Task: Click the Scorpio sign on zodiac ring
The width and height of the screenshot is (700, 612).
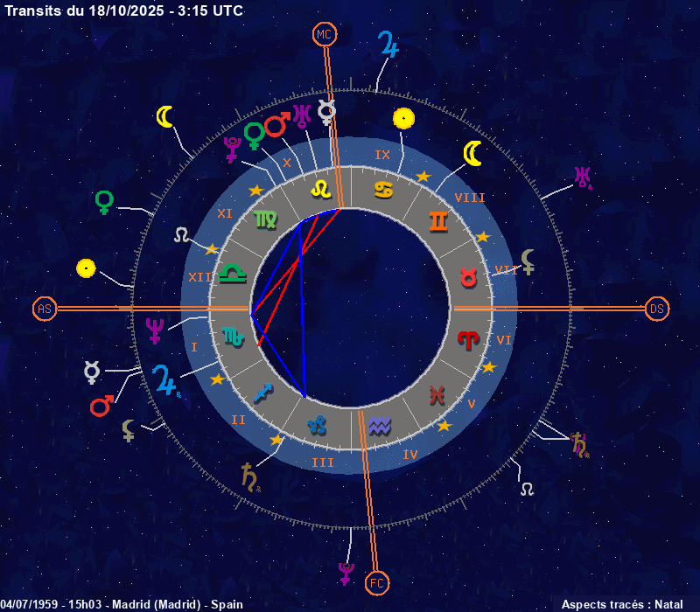Action: click(x=234, y=335)
